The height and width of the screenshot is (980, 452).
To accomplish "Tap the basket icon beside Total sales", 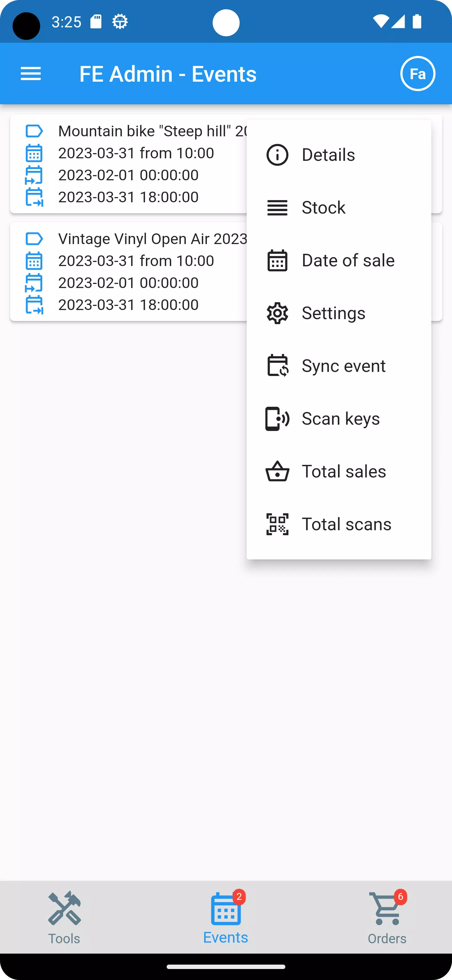I will point(277,471).
